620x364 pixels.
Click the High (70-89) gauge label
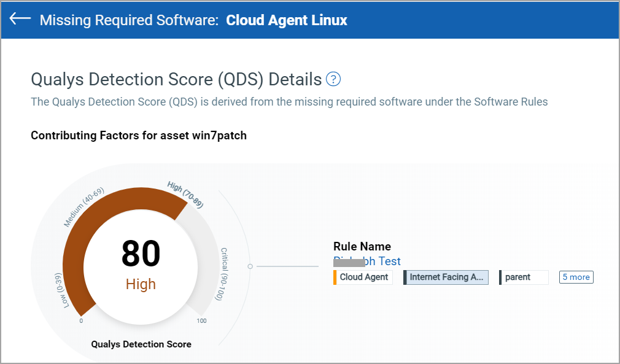coord(185,195)
